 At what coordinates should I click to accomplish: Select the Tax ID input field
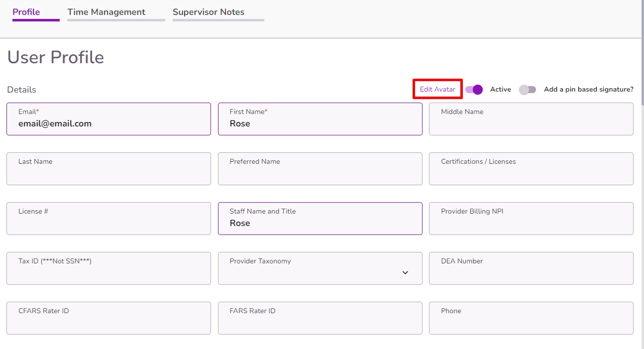coord(108,268)
